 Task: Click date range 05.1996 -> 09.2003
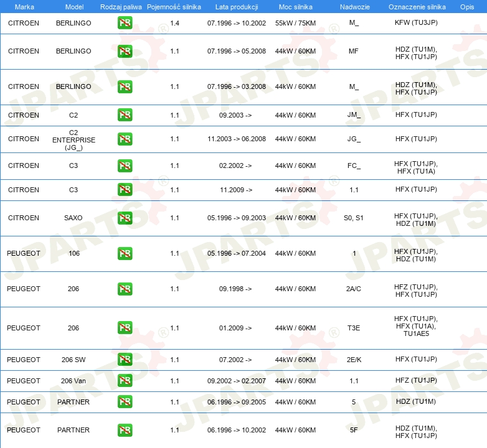point(237,218)
